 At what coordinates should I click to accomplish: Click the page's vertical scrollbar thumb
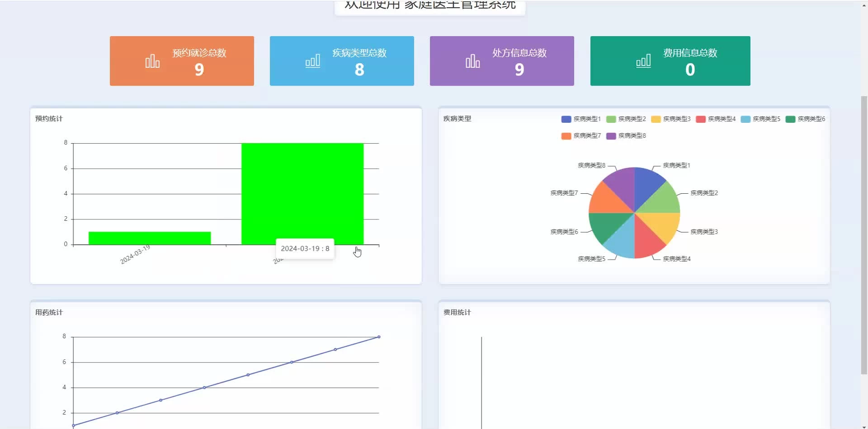864,235
